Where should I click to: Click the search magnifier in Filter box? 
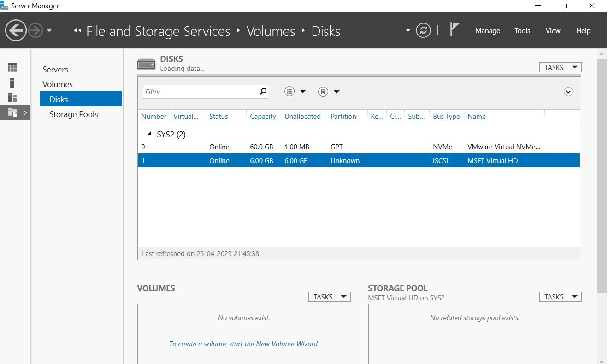(263, 91)
